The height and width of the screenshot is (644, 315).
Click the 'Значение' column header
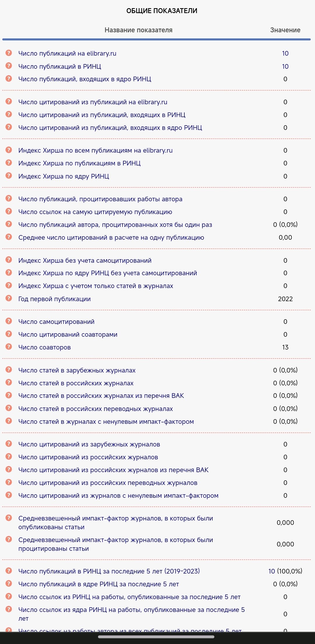(x=285, y=30)
